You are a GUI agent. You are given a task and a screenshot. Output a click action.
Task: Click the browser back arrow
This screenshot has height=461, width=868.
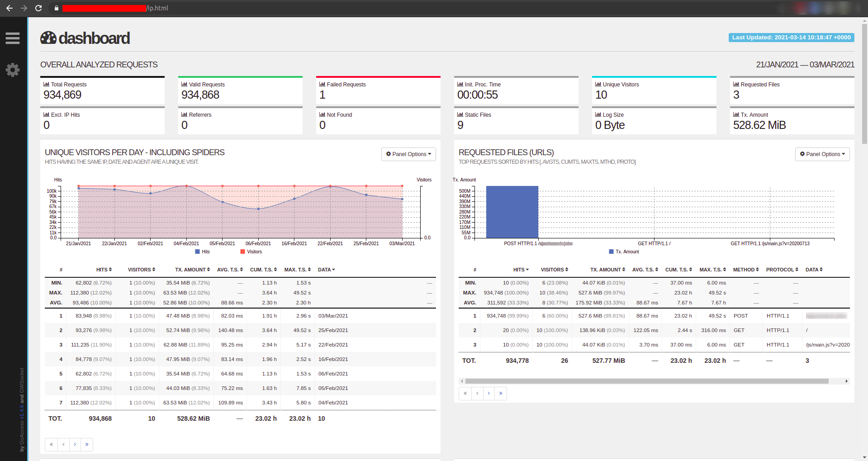click(x=9, y=8)
